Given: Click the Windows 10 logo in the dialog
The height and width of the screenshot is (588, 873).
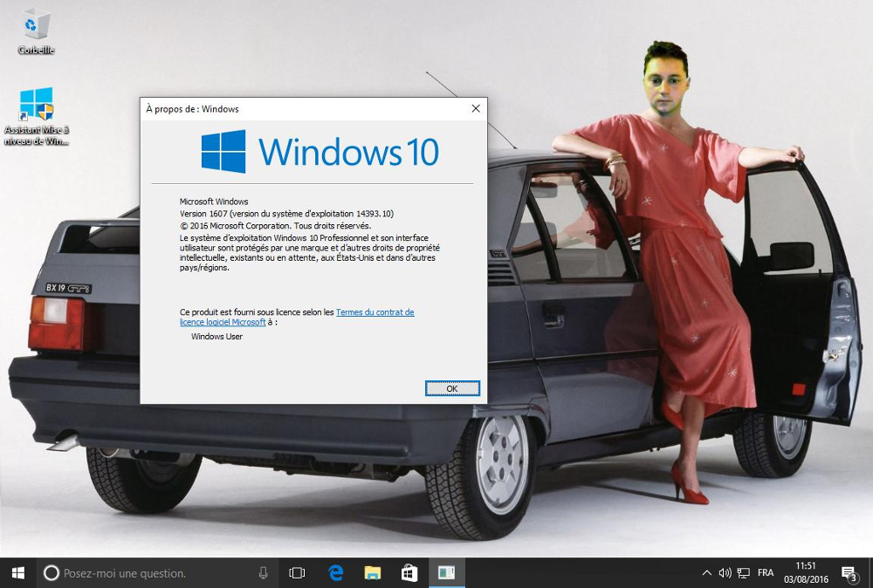Looking at the screenshot, I should pos(320,151).
